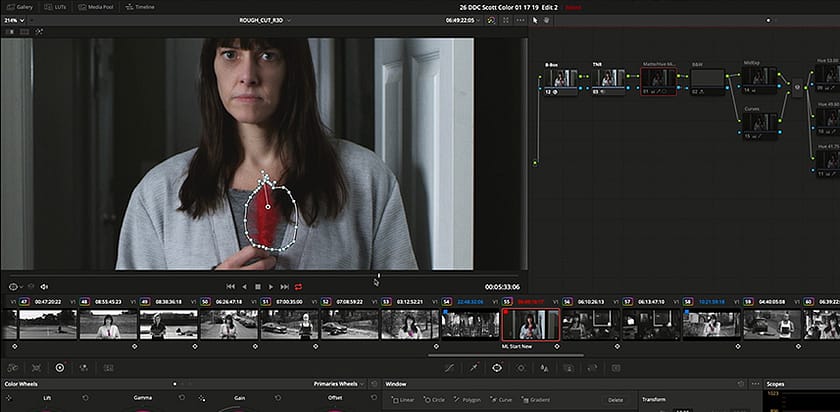The height and width of the screenshot is (412, 840).
Task: Click the viewer scrub bar playhead
Action: pos(379,276)
